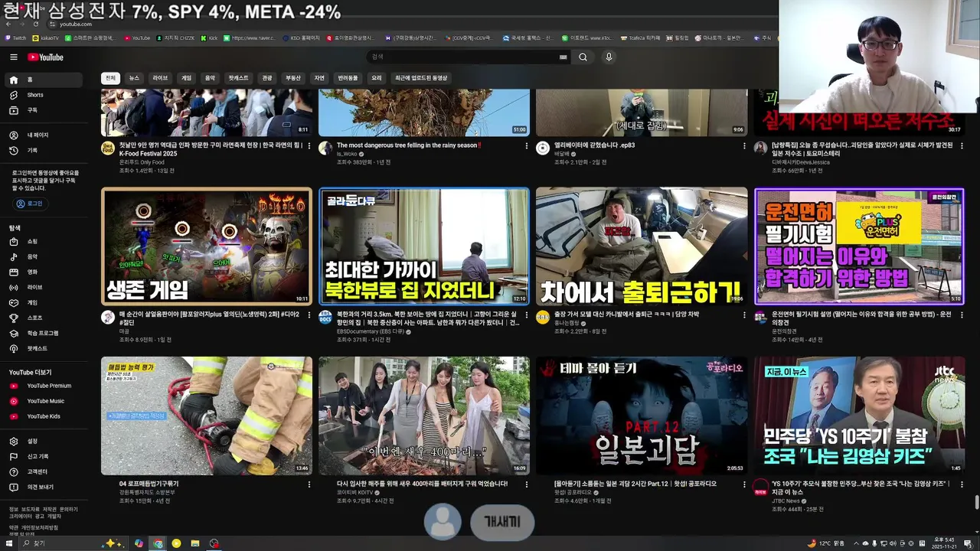
Task: Open the 북한뷰로 집 지었더니 video thumbnail
Action: tap(424, 246)
